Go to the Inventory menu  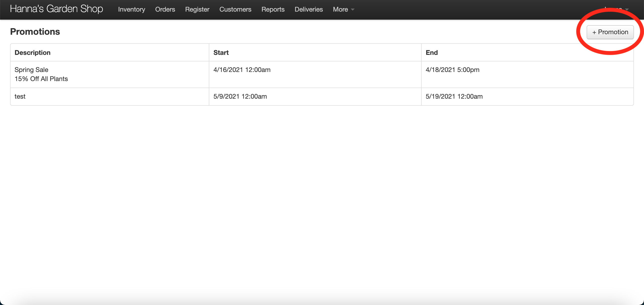coord(132,10)
